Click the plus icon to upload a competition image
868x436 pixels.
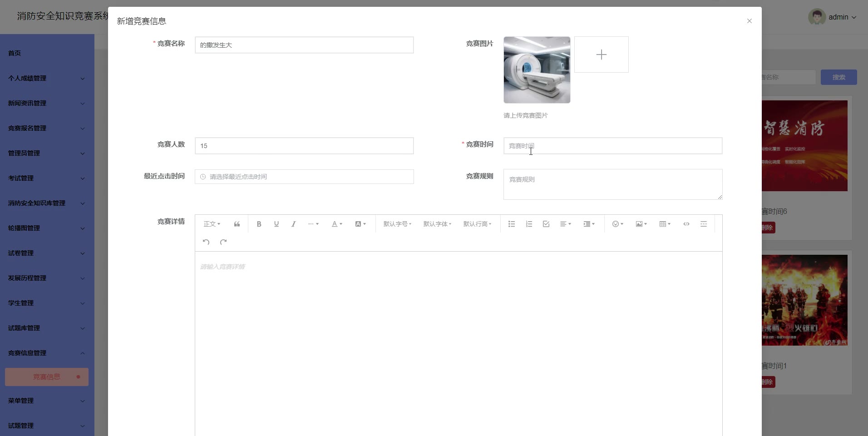[x=602, y=54]
